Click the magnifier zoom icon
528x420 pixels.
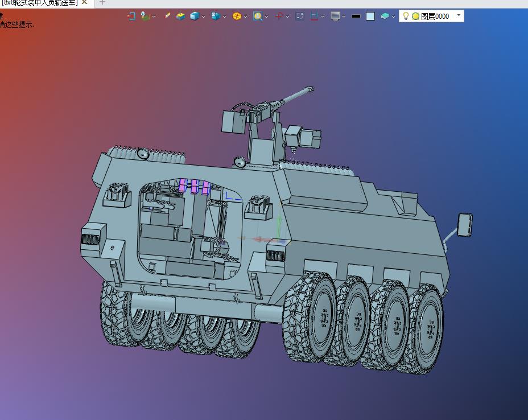point(258,16)
